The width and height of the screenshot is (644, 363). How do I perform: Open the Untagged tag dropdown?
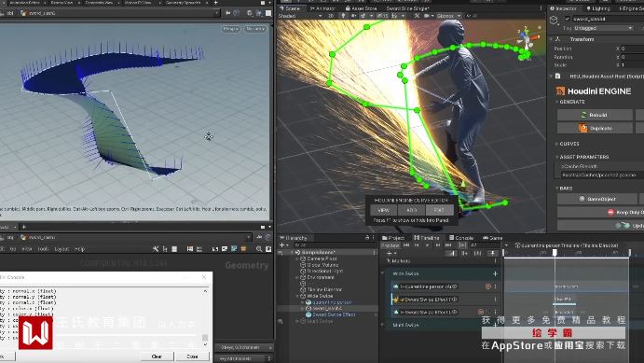[x=603, y=28]
